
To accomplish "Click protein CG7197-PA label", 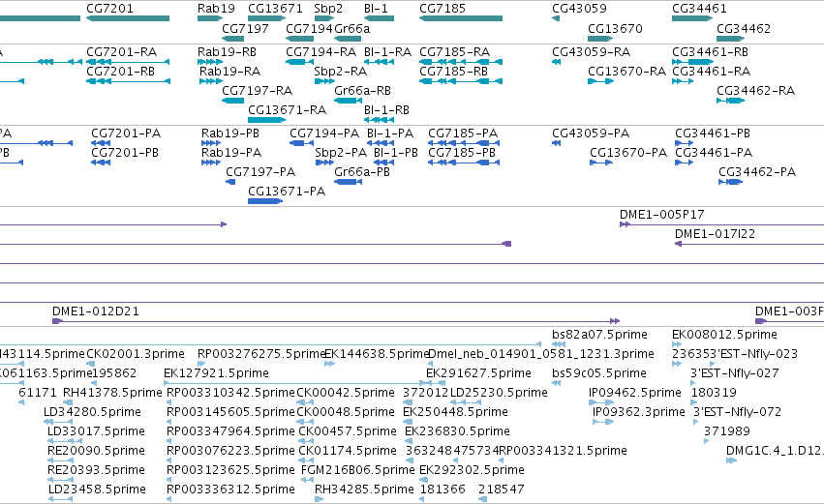I will [x=260, y=172].
